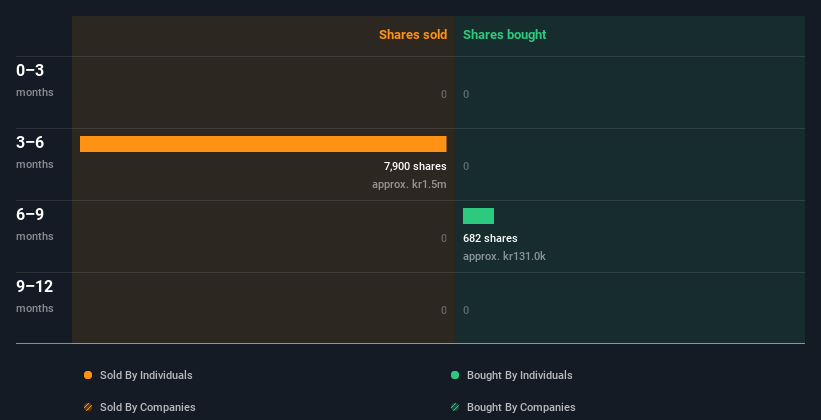The image size is (821, 420).
Task: Click the striped Sold By Companies legend icon
Action: [88, 407]
